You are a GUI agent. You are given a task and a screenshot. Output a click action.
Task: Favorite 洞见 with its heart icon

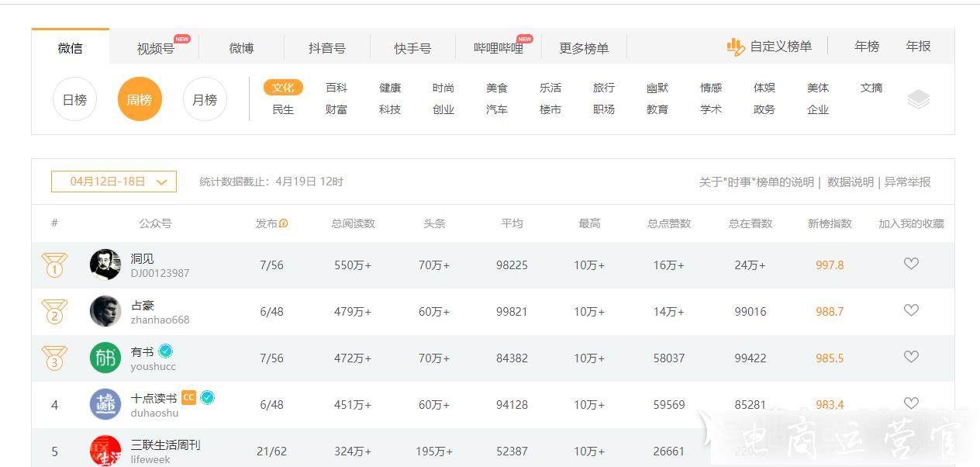911,264
